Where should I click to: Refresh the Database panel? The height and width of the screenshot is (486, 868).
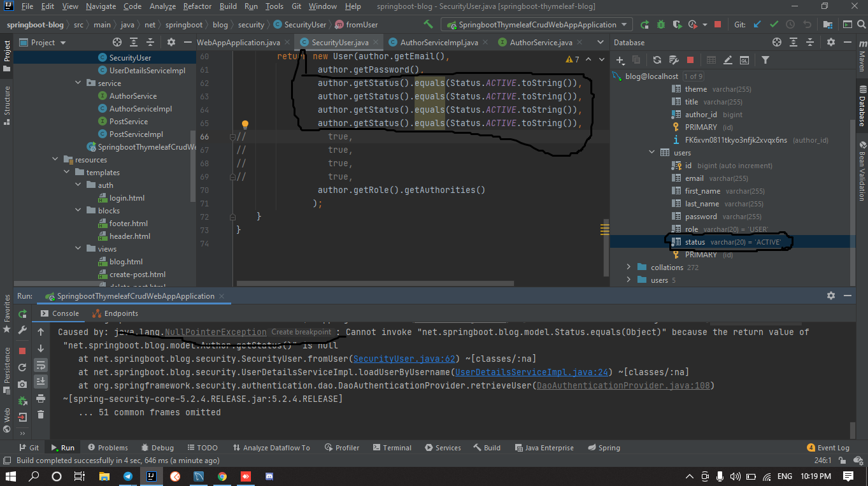point(657,60)
